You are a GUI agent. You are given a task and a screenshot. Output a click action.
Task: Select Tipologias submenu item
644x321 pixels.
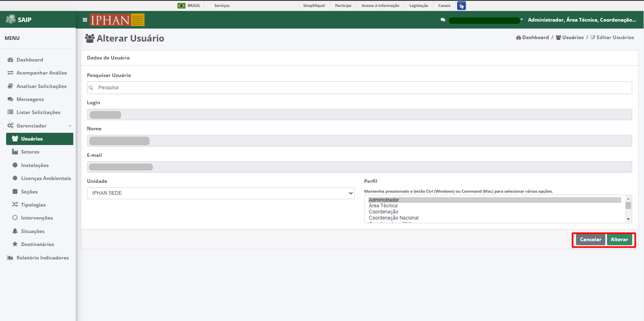pyautogui.click(x=33, y=205)
